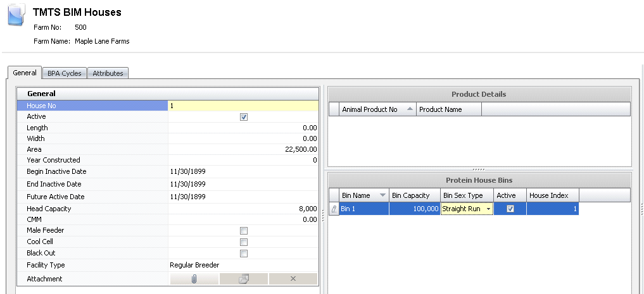Switch to the BPA Cycles tab
644x294 pixels.
coord(64,73)
